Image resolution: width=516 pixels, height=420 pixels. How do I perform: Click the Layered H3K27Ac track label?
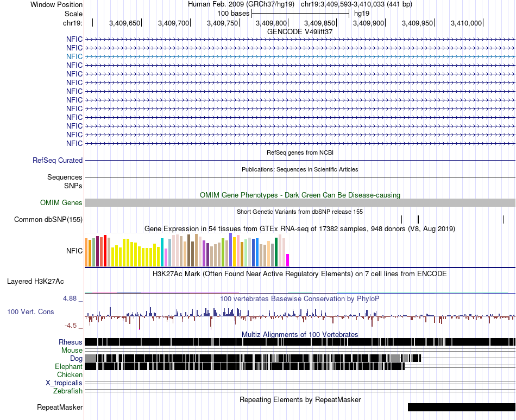click(x=35, y=281)
